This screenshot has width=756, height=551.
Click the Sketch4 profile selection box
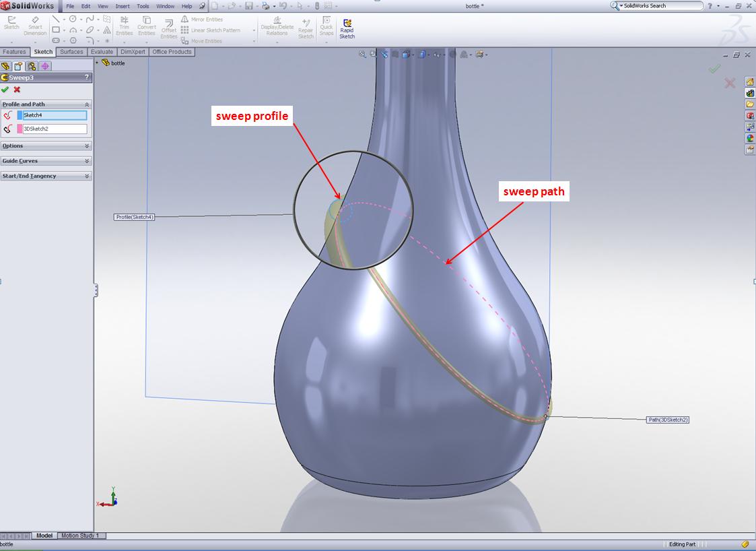click(x=55, y=115)
